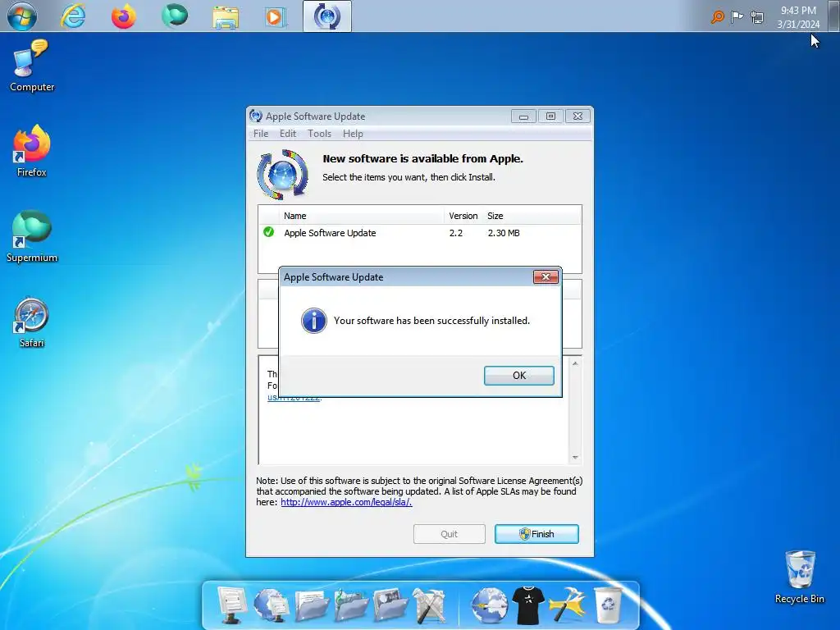Click the yellow hammer tools dock icon
Viewport: 840px width, 630px height.
(x=567, y=605)
